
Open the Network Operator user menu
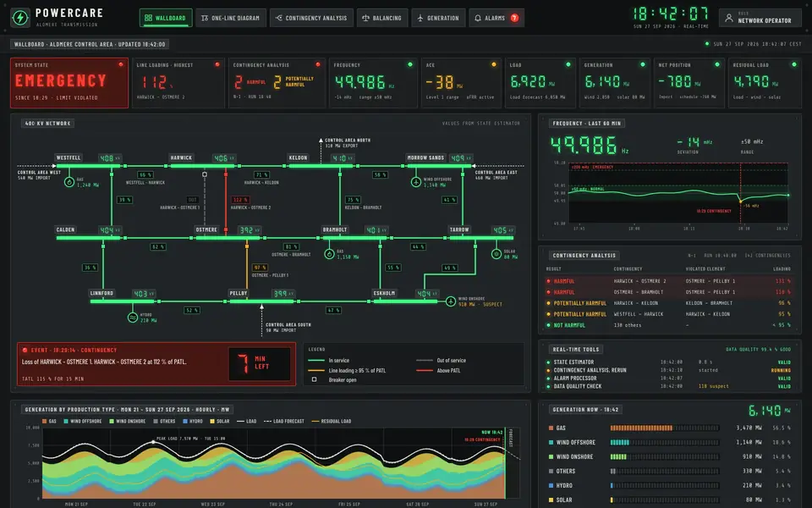pyautogui.click(x=760, y=18)
